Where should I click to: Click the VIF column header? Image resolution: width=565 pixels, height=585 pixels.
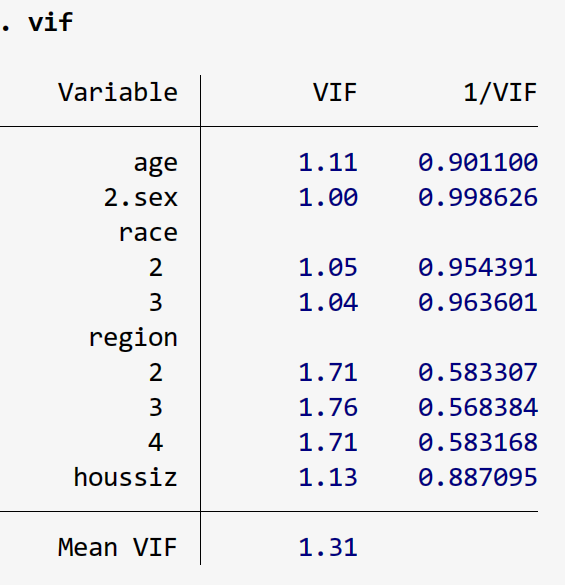[335, 92]
